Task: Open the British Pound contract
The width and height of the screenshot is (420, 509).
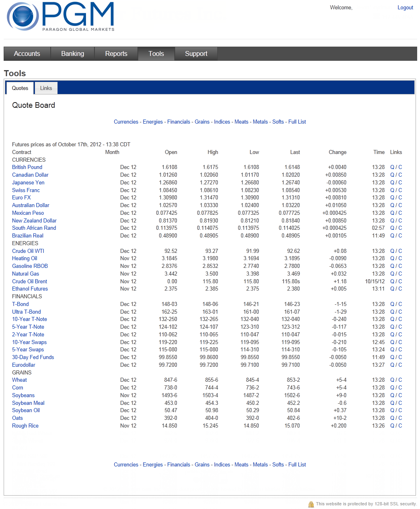Action: pyautogui.click(x=27, y=167)
